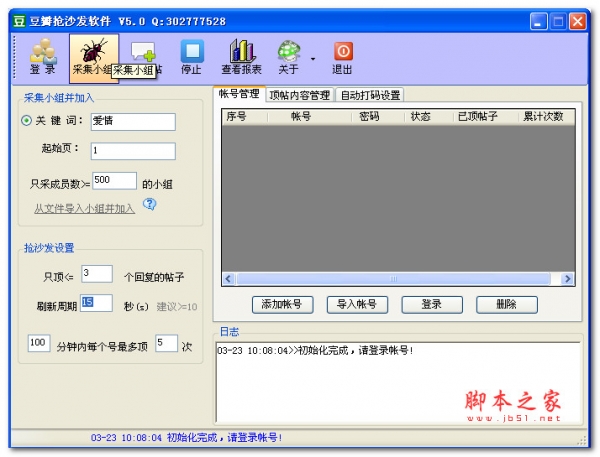This screenshot has width=600, height=457.
Task: Click the red 退出 exit icon
Action: point(342,57)
